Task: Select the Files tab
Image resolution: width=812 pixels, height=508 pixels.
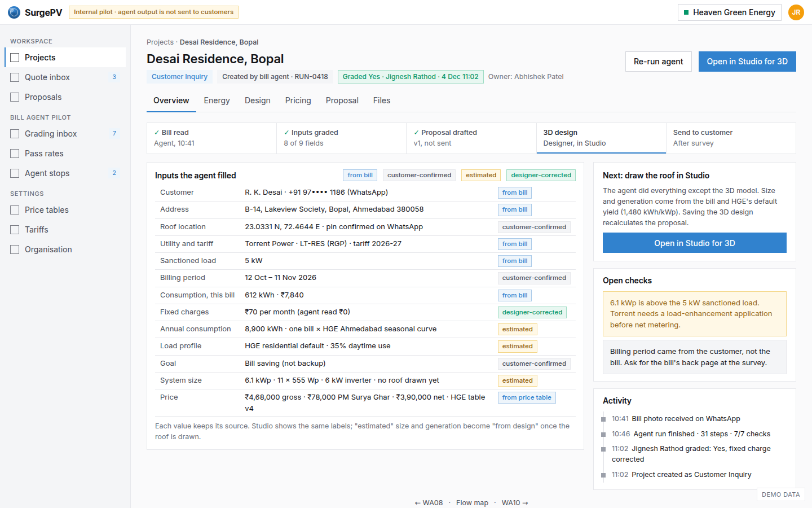Action: click(x=382, y=100)
